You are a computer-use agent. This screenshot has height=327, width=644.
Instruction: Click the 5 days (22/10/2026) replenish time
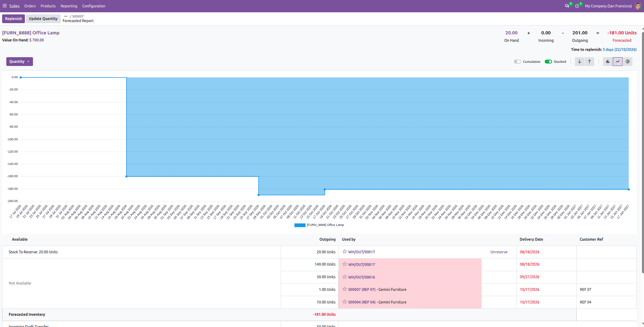pyautogui.click(x=619, y=49)
